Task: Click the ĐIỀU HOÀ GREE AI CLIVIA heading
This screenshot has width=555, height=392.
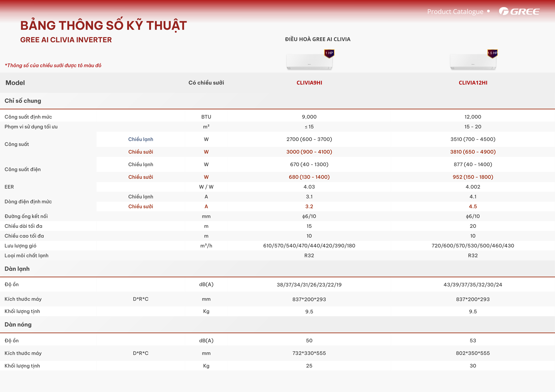Action: point(318,39)
